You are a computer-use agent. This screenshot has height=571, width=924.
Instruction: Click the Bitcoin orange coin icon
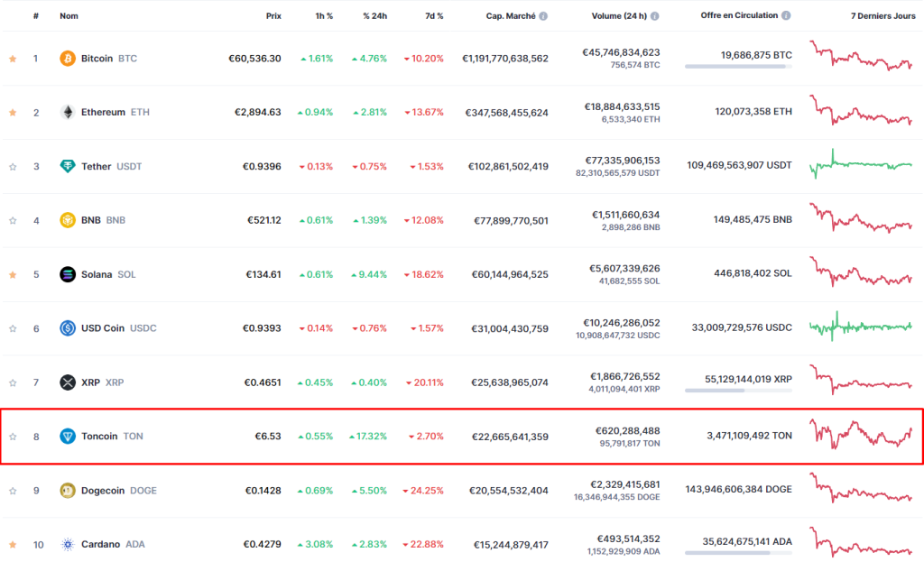click(67, 59)
